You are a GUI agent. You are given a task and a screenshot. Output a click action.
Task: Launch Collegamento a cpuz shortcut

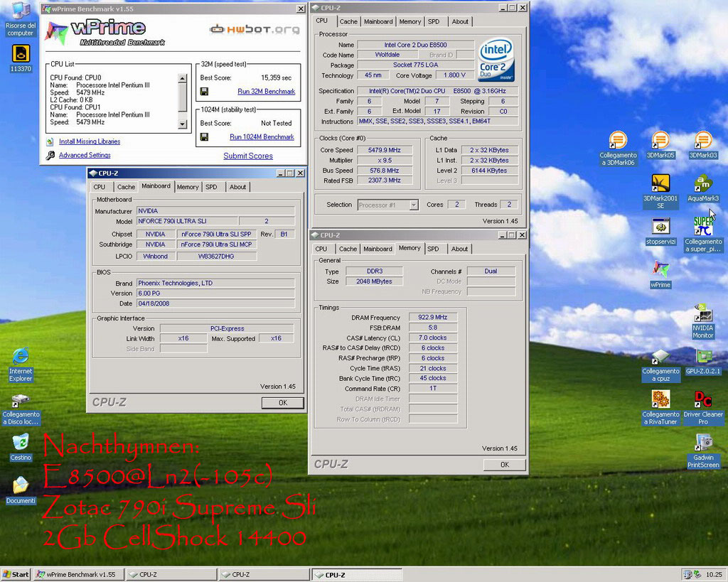point(660,365)
